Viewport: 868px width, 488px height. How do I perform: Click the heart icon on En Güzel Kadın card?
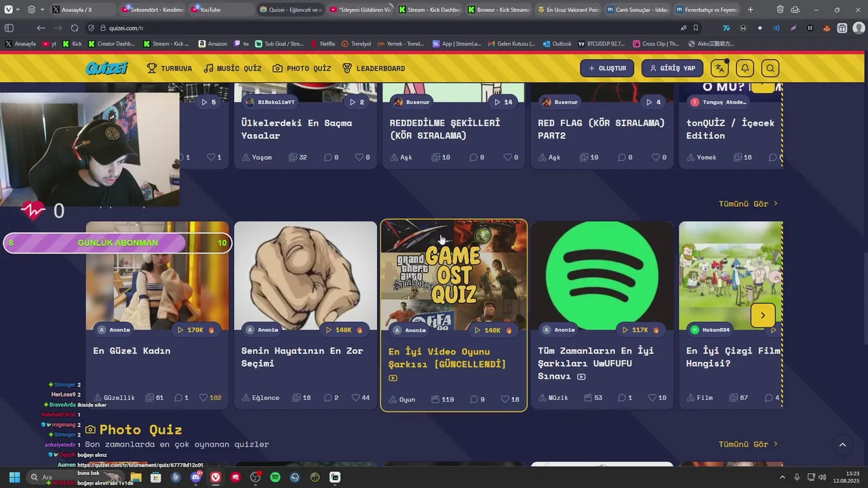tap(203, 397)
